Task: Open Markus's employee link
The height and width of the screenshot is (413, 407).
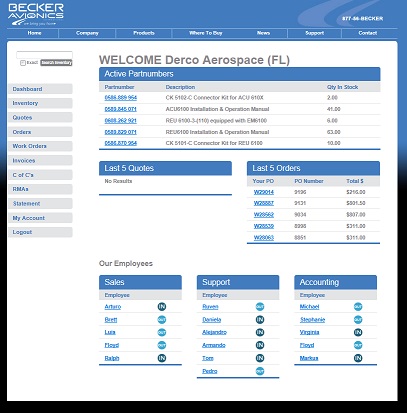Action: pyautogui.click(x=309, y=358)
